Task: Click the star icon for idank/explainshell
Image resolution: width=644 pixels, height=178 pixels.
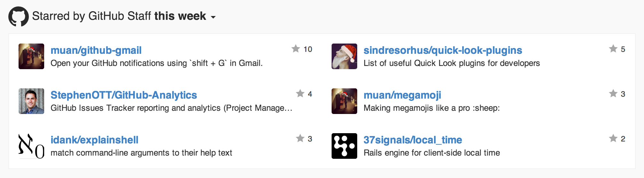Action: (300, 138)
